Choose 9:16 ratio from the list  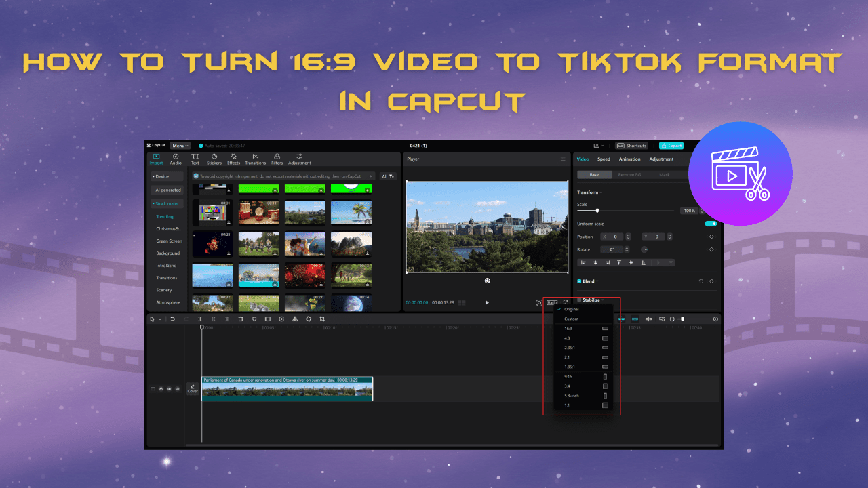coord(570,376)
